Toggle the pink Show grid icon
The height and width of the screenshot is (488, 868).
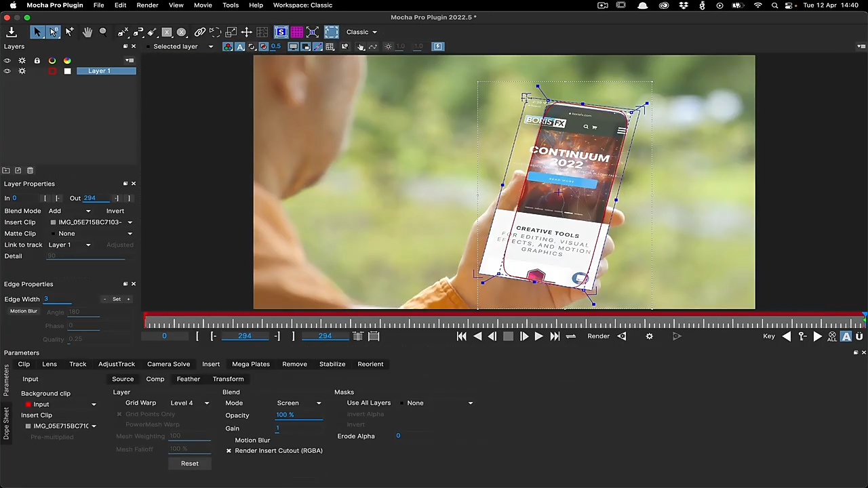pyautogui.click(x=296, y=32)
